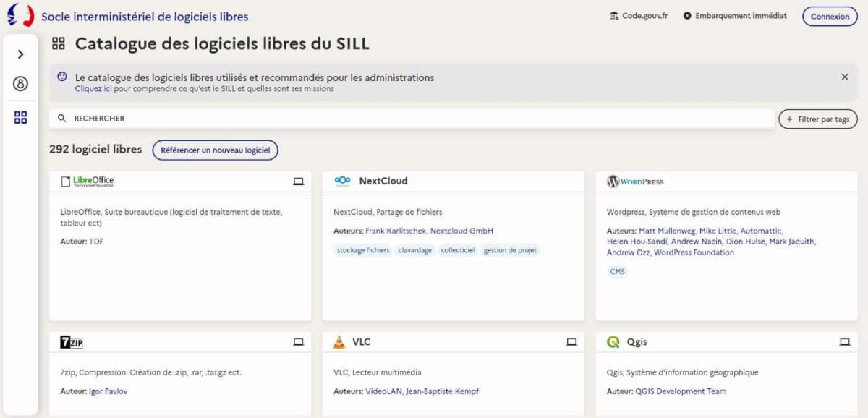Image resolution: width=868 pixels, height=418 pixels.
Task: Click the NextCloud logo
Action: [x=343, y=181]
